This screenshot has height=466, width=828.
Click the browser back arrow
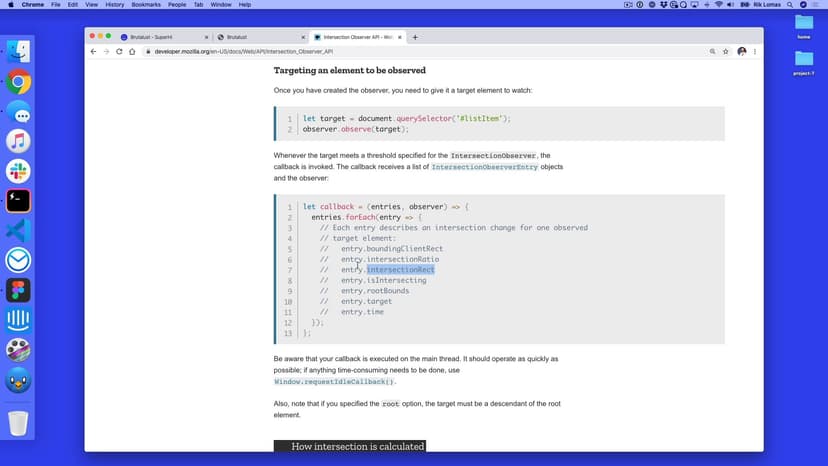(94, 51)
